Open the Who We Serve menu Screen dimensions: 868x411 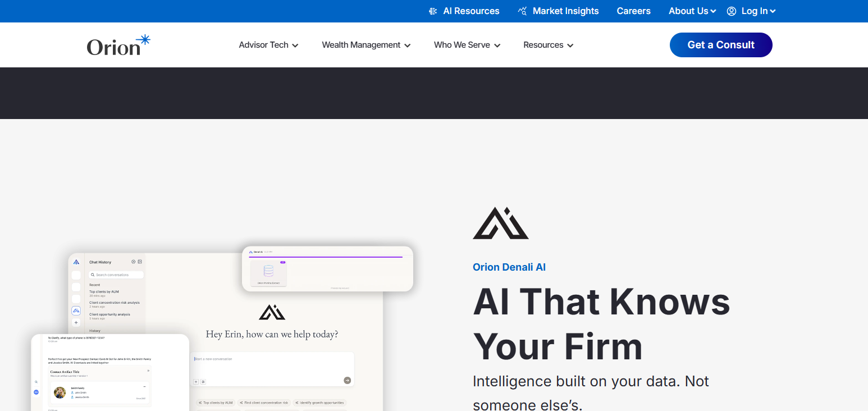click(x=467, y=45)
